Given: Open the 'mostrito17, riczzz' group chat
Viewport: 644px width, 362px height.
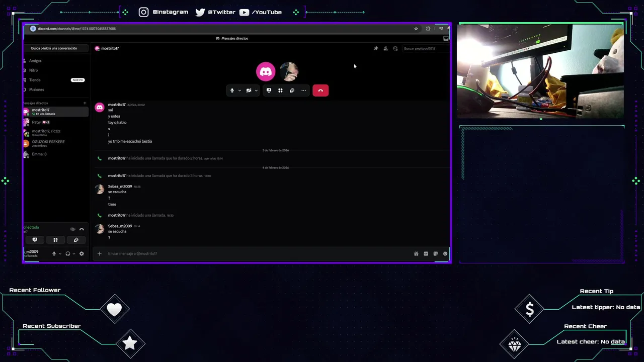Looking at the screenshot, I should tap(55, 133).
